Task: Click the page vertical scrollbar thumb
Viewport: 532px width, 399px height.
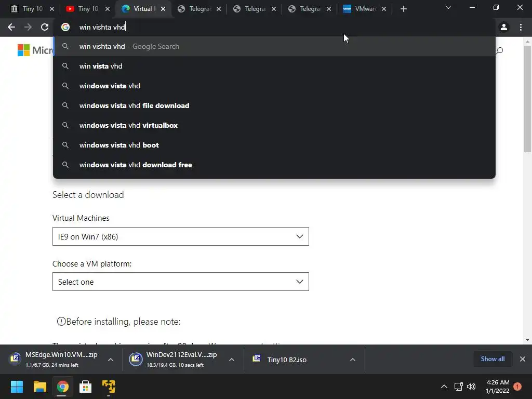Action: coord(527,98)
